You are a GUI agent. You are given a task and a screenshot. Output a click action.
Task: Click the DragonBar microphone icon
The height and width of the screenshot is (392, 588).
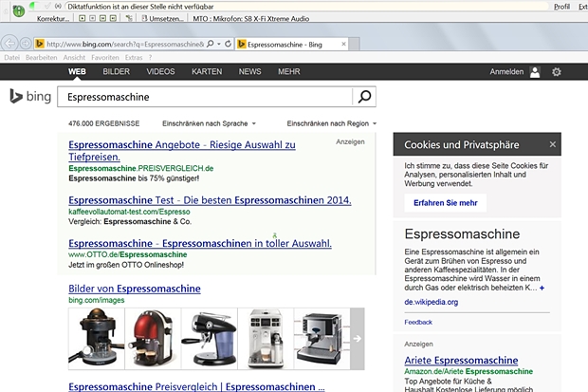(x=18, y=11)
